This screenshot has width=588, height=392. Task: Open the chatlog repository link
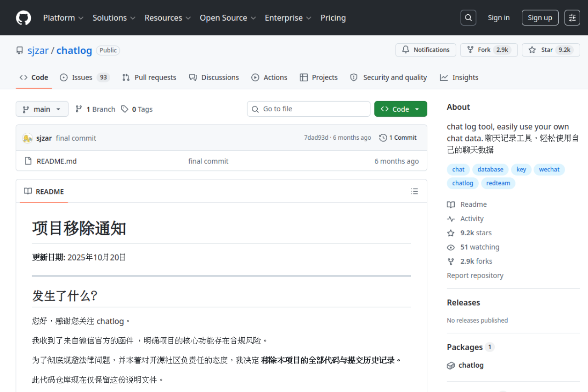coord(74,51)
